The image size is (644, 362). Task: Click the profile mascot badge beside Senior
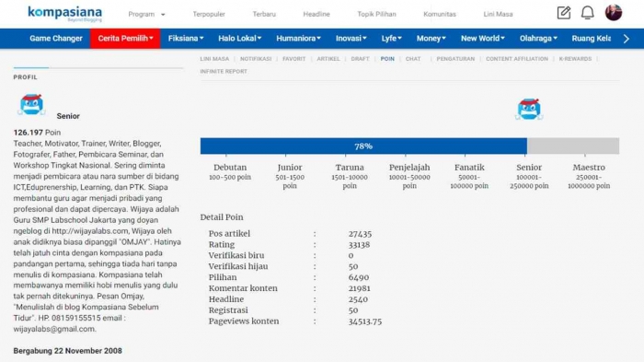coord(31,105)
